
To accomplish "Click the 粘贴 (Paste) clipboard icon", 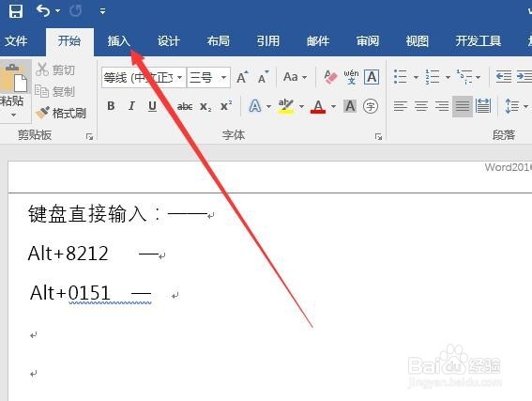I will tap(15, 77).
